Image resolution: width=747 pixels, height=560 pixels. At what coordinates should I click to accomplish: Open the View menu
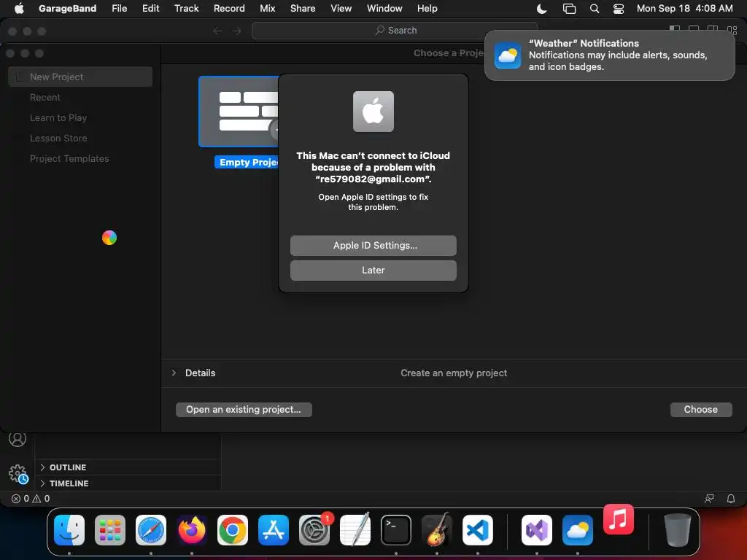341,8
